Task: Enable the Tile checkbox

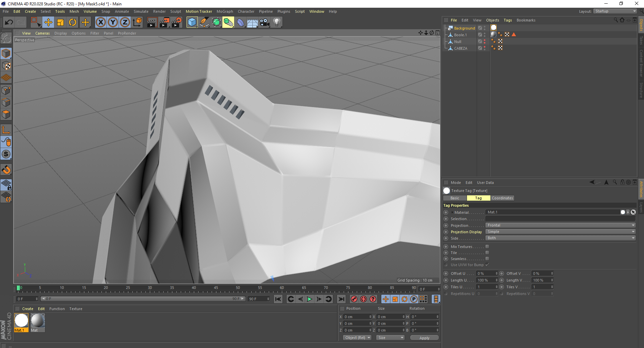Action: [487, 253]
